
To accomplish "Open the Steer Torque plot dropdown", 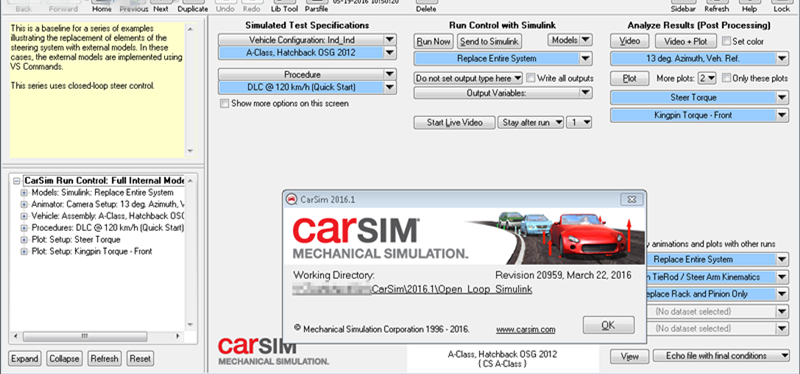I will pos(783,97).
